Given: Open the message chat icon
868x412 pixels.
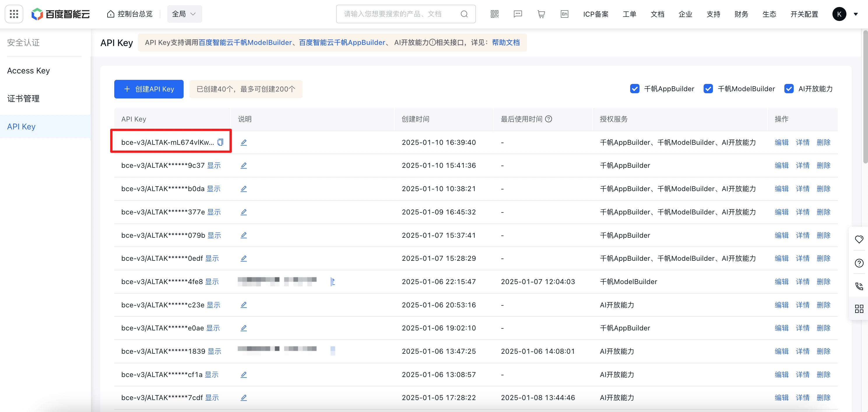Looking at the screenshot, I should pyautogui.click(x=518, y=14).
